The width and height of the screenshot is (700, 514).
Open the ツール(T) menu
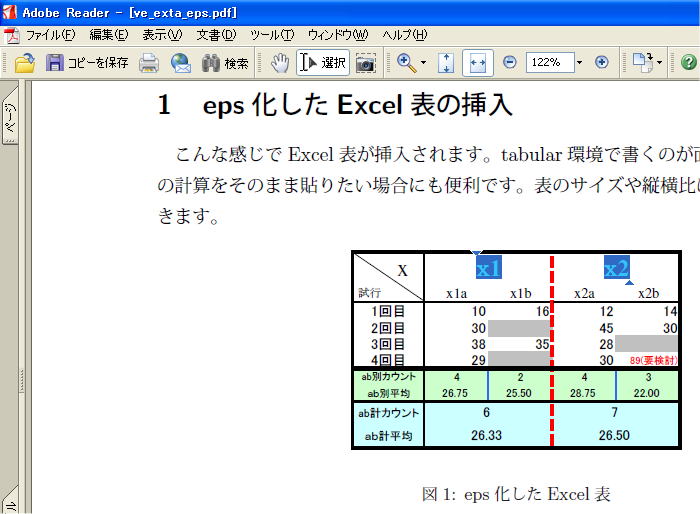tap(272, 35)
